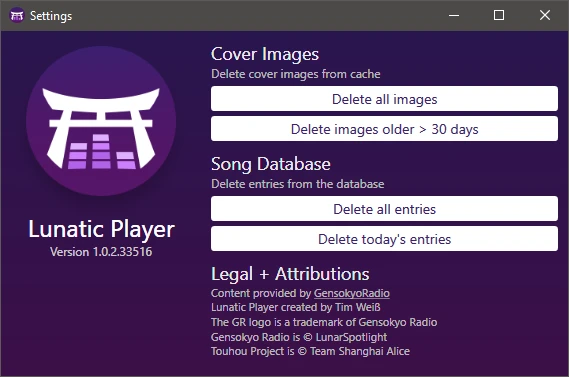Close the Settings window
Image resolution: width=569 pixels, height=377 pixels.
pyautogui.click(x=545, y=15)
